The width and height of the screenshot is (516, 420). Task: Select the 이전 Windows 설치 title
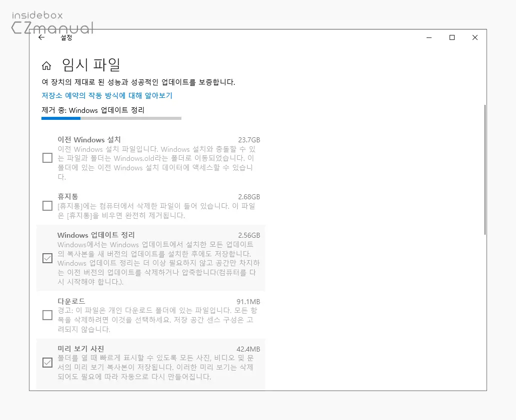coord(89,140)
